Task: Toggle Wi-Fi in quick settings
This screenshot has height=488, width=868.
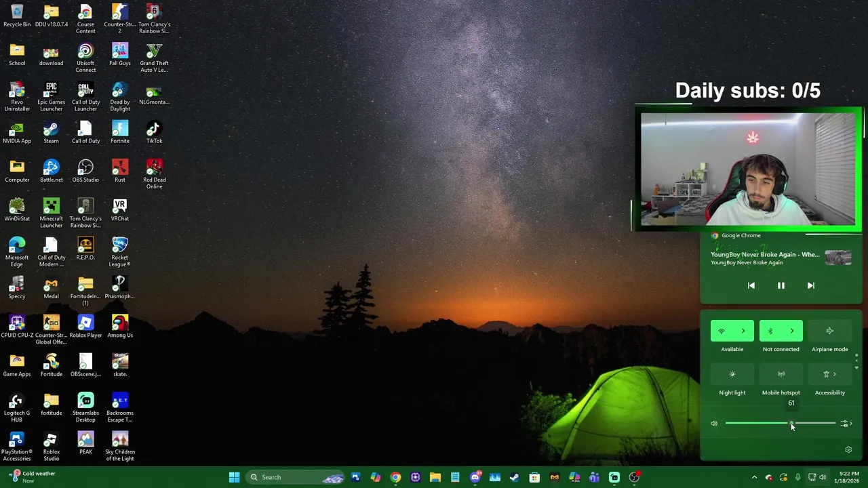Action: coord(722,331)
